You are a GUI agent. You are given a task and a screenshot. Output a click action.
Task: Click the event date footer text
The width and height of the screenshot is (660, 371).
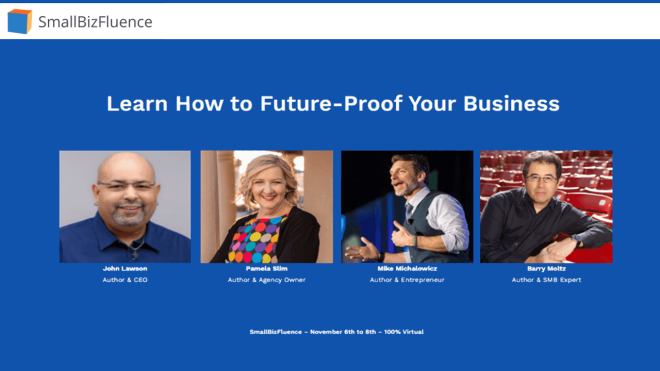(x=337, y=332)
